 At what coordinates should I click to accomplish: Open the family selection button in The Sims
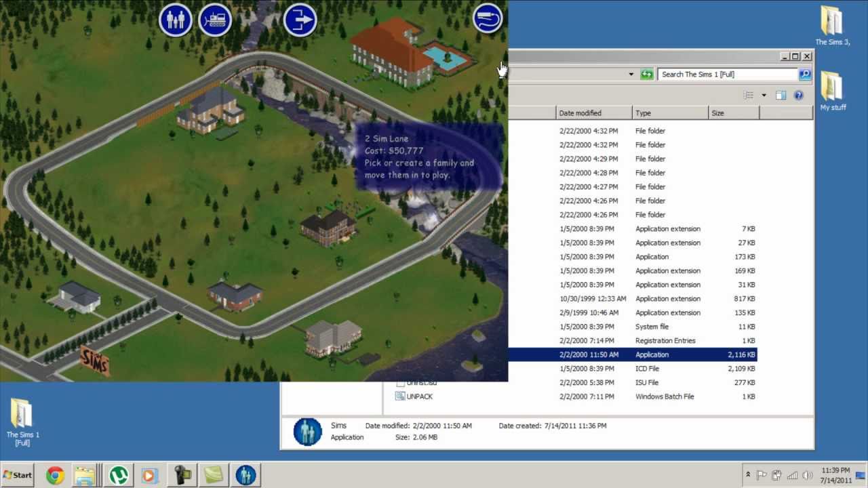pos(175,19)
